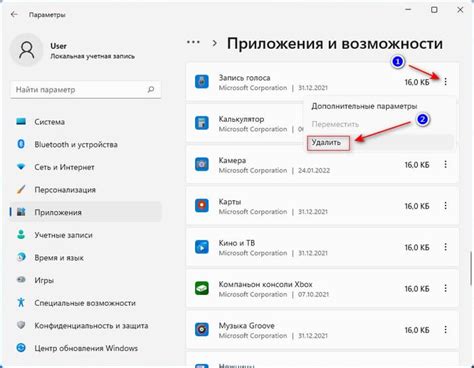This screenshot has height=368, width=474.
Task: Click the Конфиденциальность и защита label
Action: pos(91,326)
